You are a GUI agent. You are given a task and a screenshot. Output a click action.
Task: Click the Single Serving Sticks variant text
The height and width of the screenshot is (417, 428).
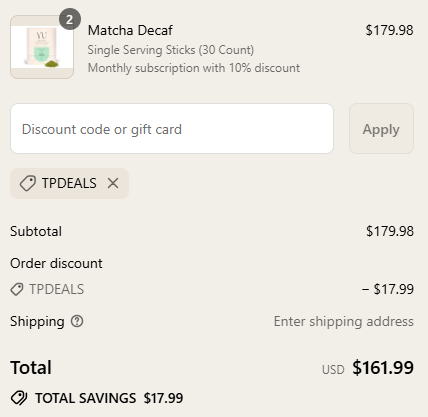[x=171, y=50]
